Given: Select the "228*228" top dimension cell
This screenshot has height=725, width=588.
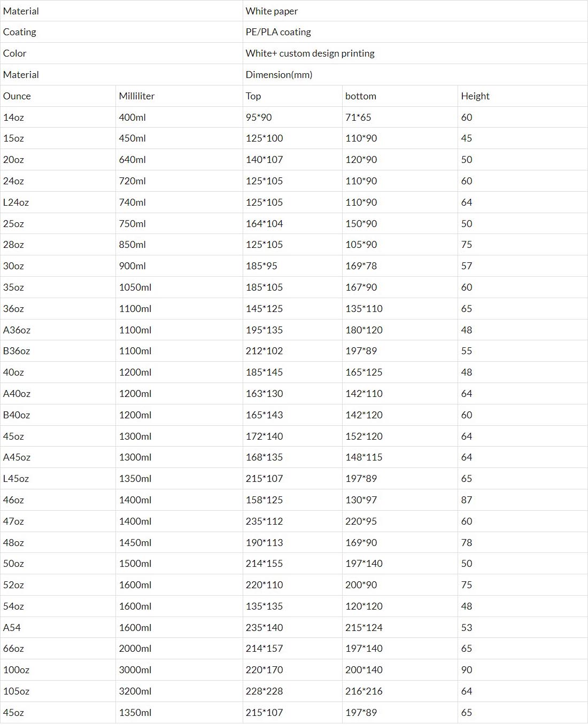Looking at the screenshot, I should pos(265,691).
